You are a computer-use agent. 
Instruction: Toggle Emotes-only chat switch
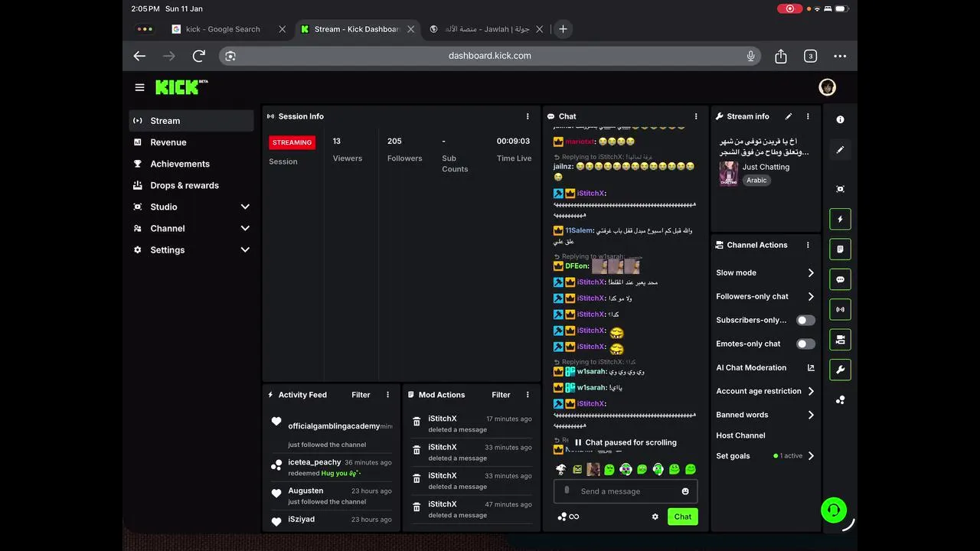tap(805, 344)
